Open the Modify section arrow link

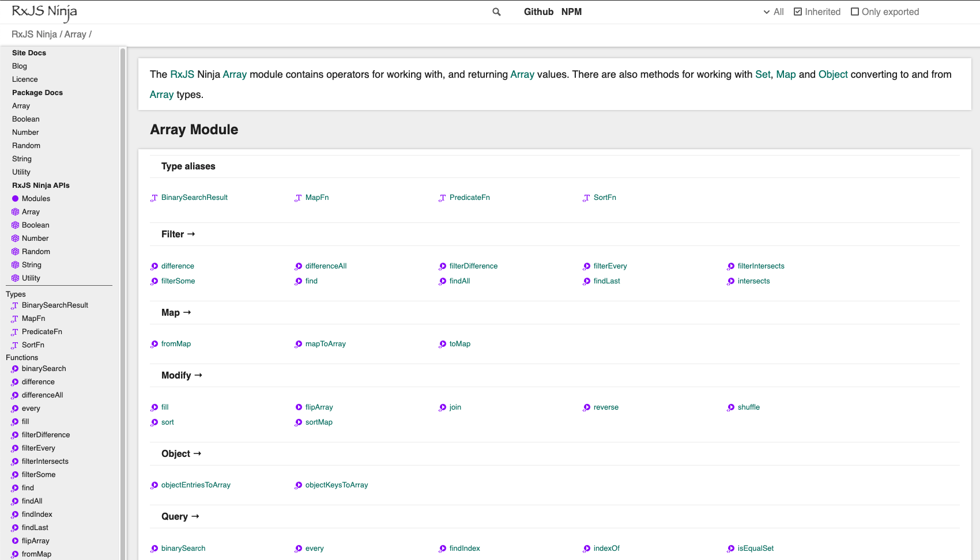point(198,375)
